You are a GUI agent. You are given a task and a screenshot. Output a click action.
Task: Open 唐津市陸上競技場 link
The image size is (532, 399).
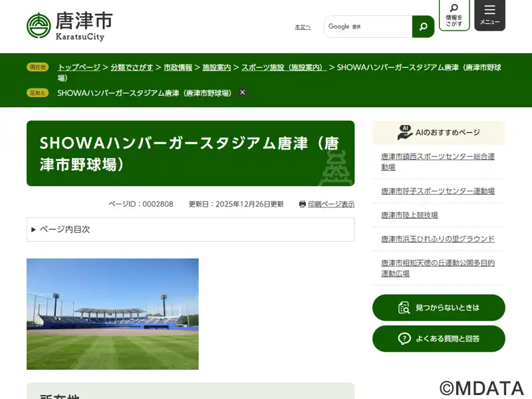pyautogui.click(x=410, y=215)
